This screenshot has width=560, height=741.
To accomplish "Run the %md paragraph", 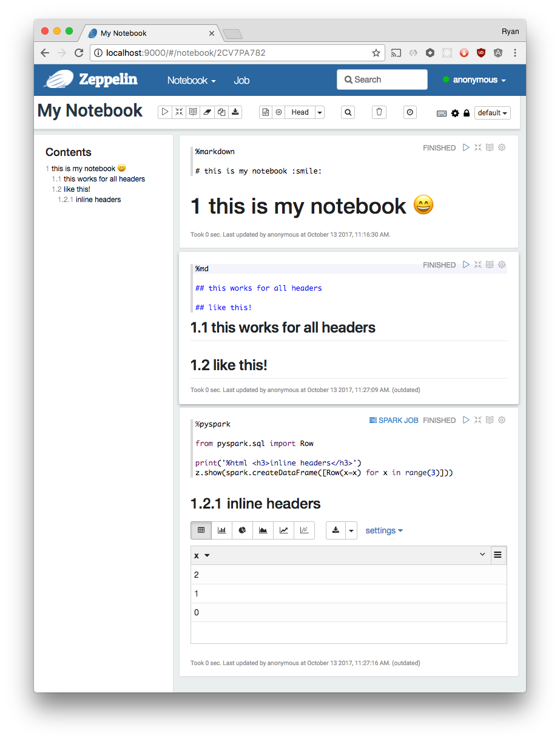I will [466, 265].
